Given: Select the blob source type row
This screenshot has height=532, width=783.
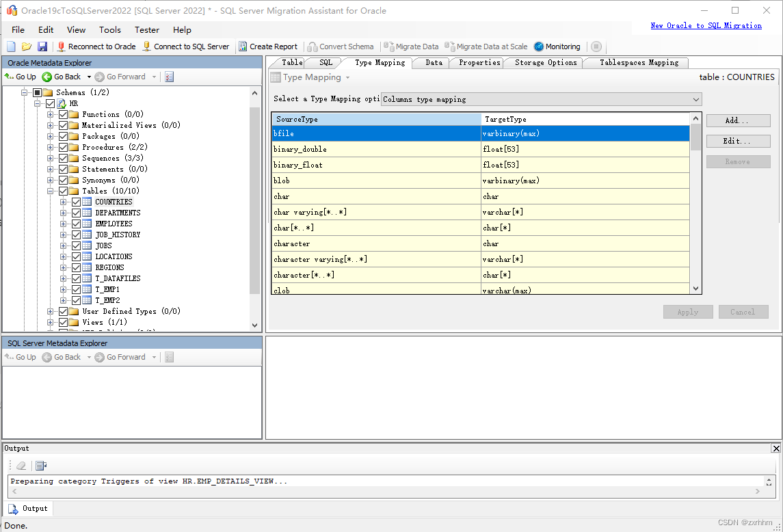Looking at the screenshot, I should click(x=480, y=181).
